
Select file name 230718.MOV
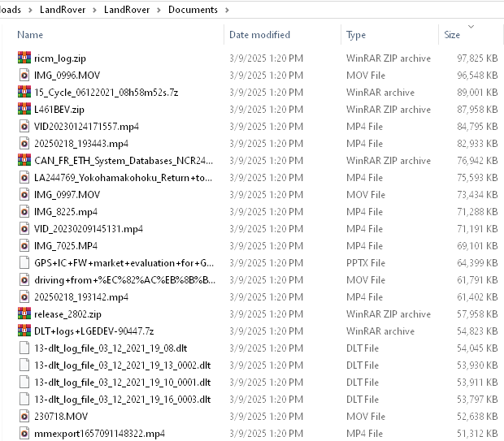point(61,417)
